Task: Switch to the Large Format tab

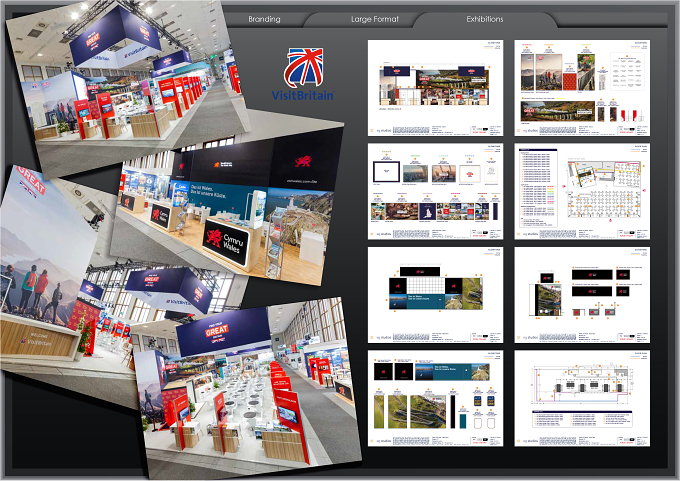Action: coord(375,19)
